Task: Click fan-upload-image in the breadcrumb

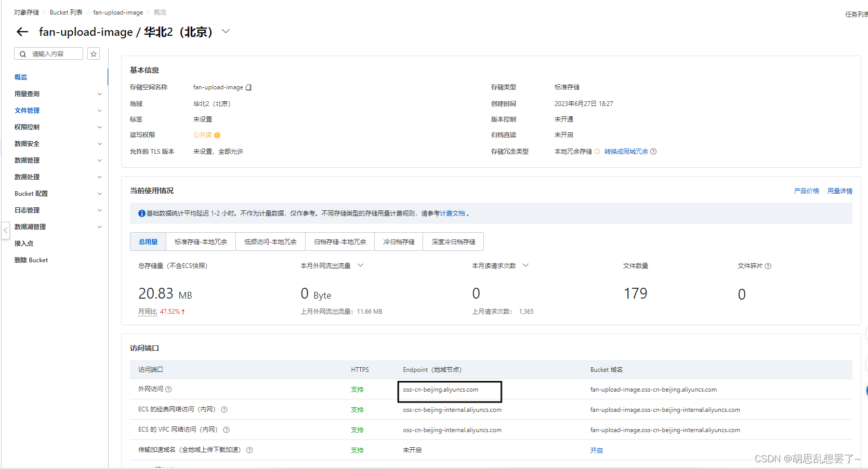Action: [x=118, y=12]
